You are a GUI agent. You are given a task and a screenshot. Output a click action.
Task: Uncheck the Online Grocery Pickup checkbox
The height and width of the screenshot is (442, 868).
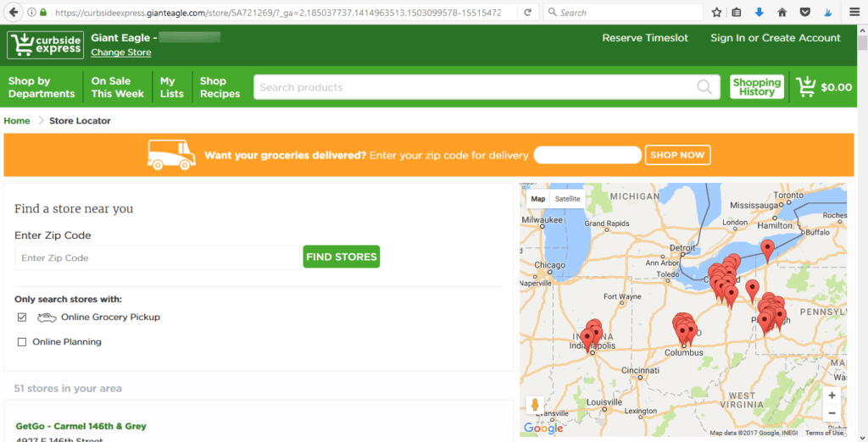pos(22,318)
